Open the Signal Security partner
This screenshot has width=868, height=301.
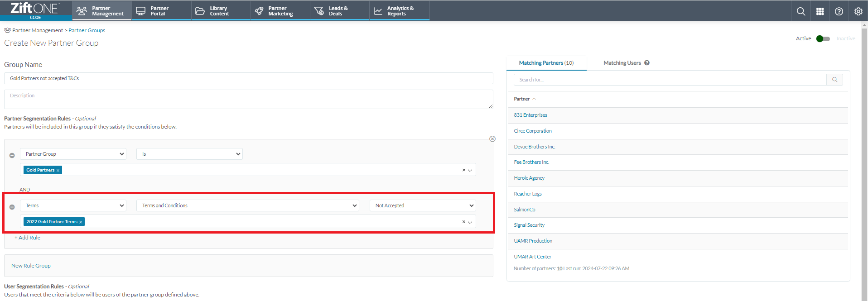(x=529, y=225)
